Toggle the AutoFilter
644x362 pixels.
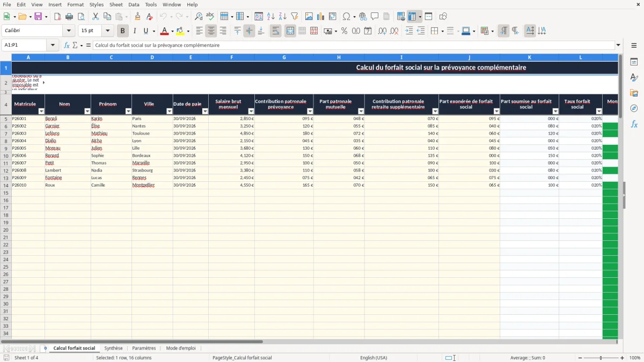click(295, 17)
